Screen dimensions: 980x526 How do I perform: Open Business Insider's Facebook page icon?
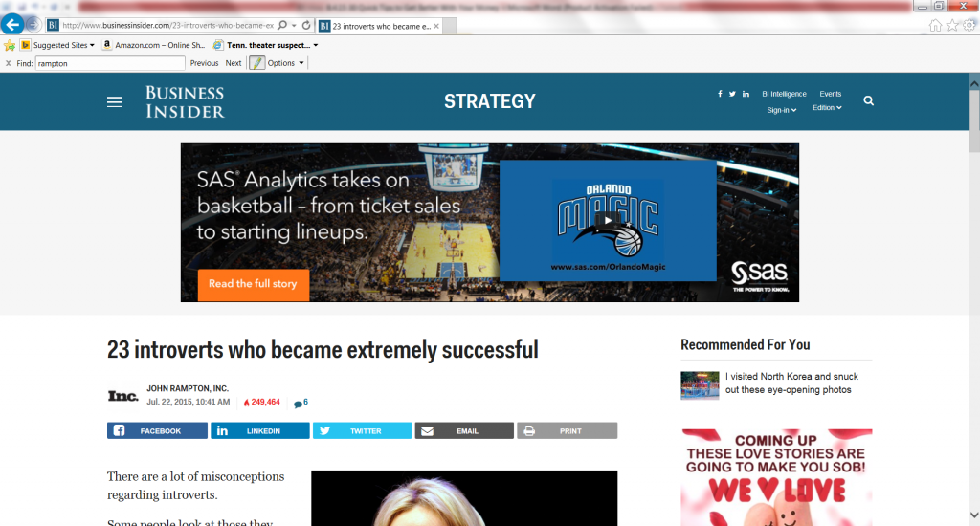[720, 94]
